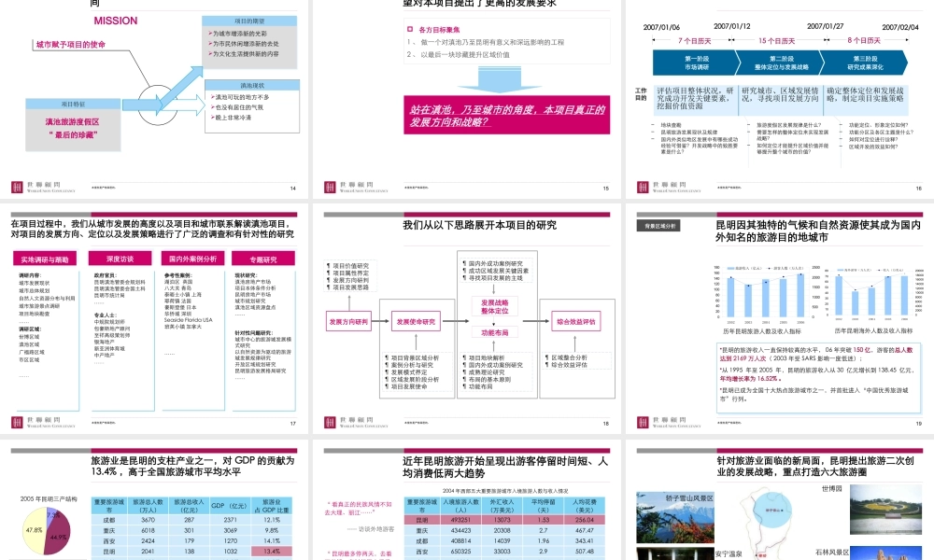Select the 第二阶段 chevron on the timeline
The image size is (934, 560).
click(781, 63)
